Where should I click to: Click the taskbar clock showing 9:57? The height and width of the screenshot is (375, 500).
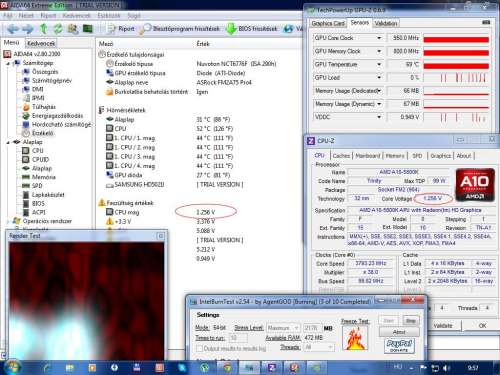click(473, 368)
